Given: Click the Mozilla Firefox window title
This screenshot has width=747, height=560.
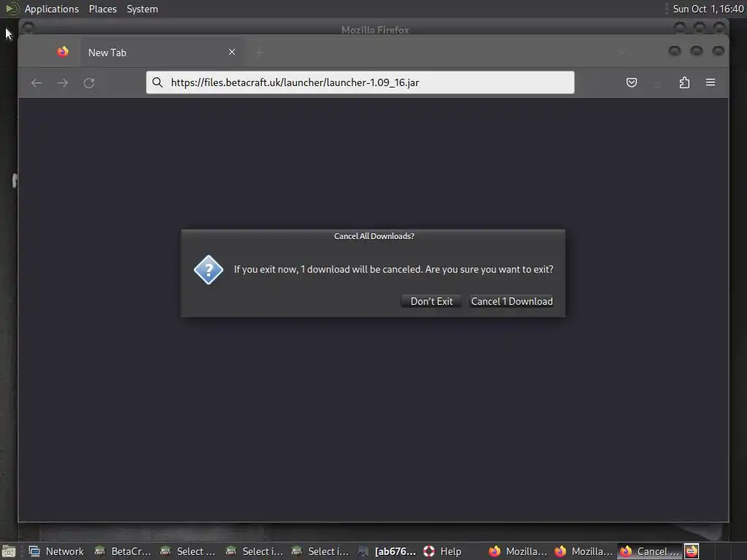Looking at the screenshot, I should [x=375, y=30].
